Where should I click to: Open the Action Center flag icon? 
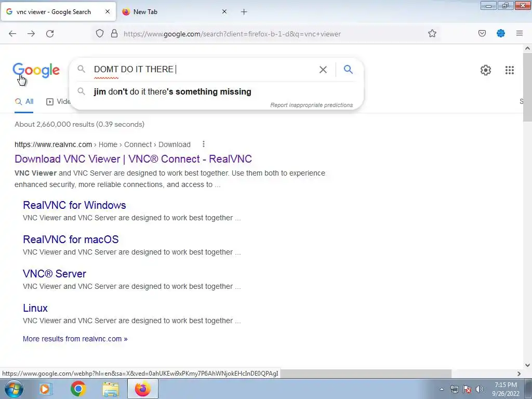tap(467, 389)
